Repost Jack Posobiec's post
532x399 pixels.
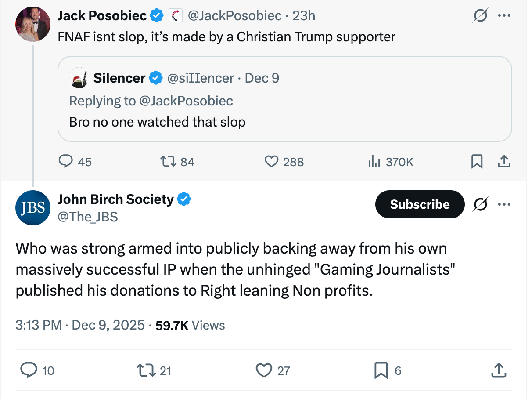166,162
